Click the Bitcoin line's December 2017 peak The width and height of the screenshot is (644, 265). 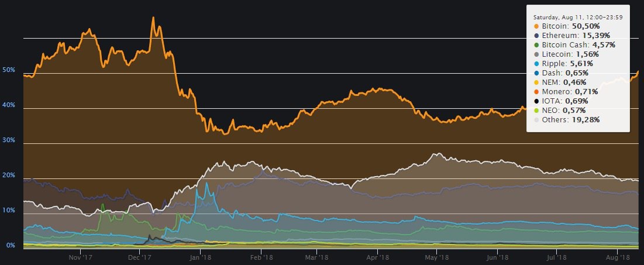pyautogui.click(x=153, y=18)
